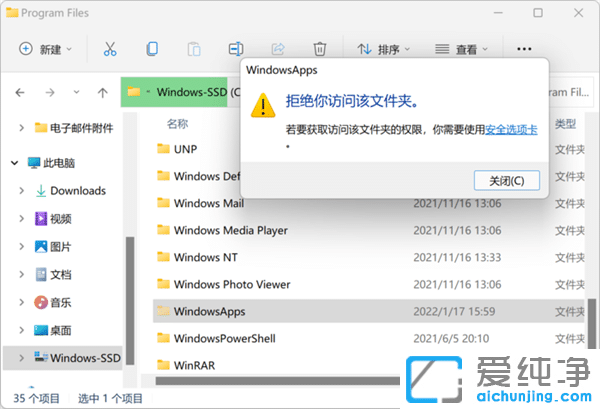Expand the 桌面 tree node
Image resolution: width=600 pixels, height=409 pixels.
point(21,330)
